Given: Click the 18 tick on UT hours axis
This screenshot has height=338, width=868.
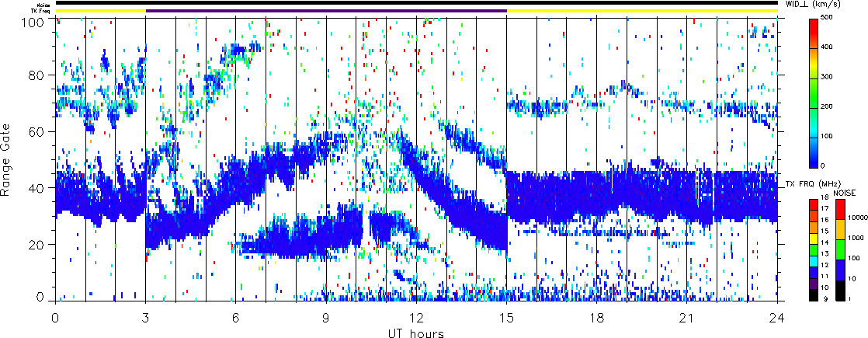Looking at the screenshot, I should pos(597,318).
